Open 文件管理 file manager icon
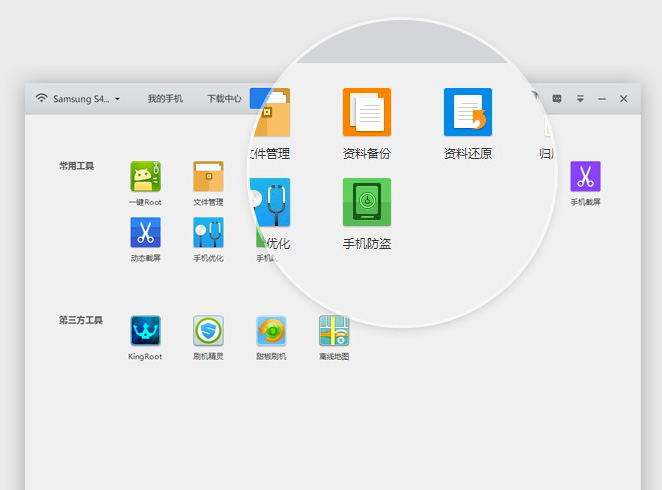The width and height of the screenshot is (662, 490). 208,177
